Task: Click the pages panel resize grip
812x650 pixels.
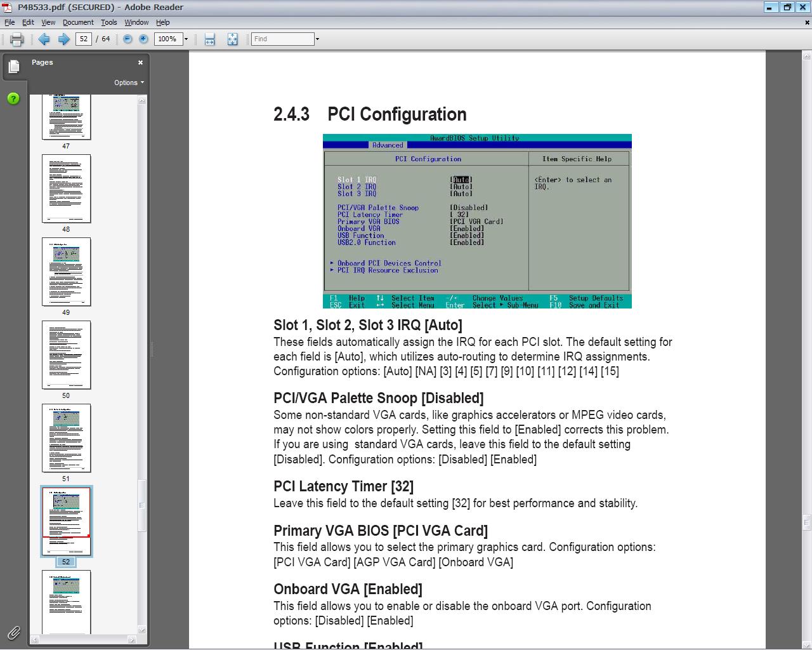Action: pyautogui.click(x=151, y=349)
